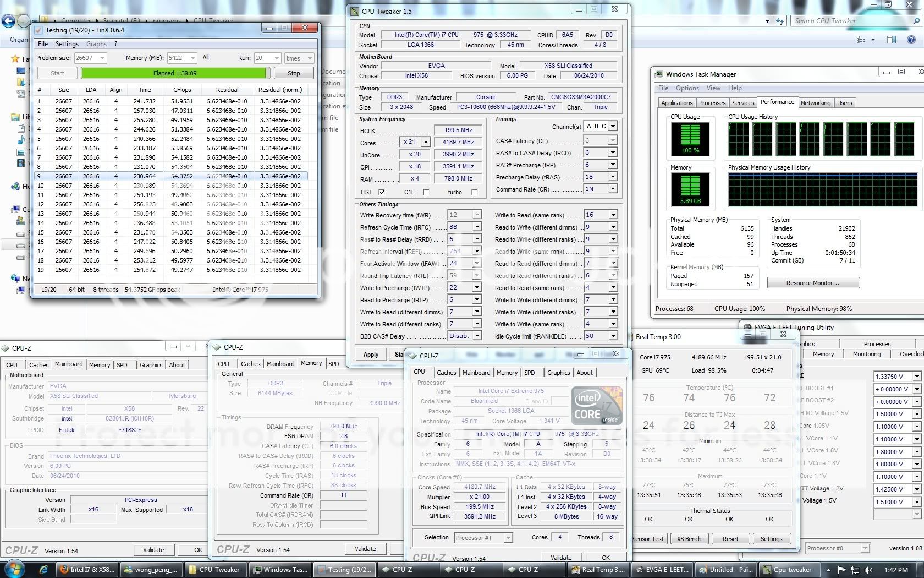The height and width of the screenshot is (578, 924).
Task: Toggle the Explorer preview pane icon
Action: tap(892, 40)
